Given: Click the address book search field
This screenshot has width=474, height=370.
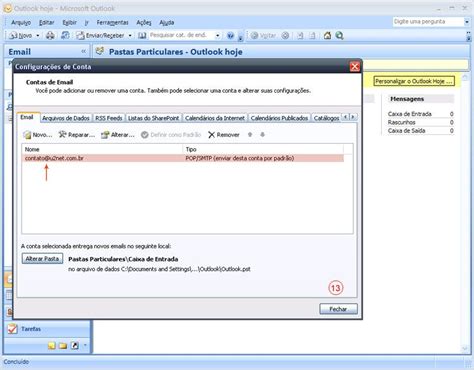Looking at the screenshot, I should pyautogui.click(x=181, y=35).
